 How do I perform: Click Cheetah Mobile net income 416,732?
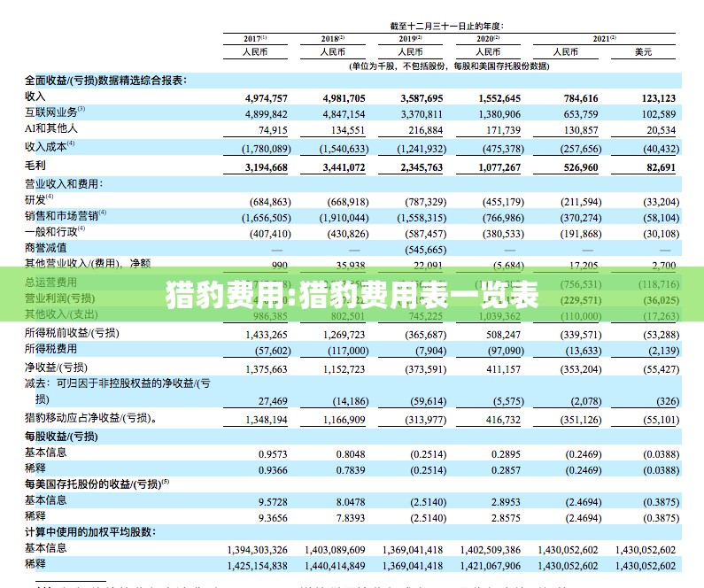pos(503,420)
